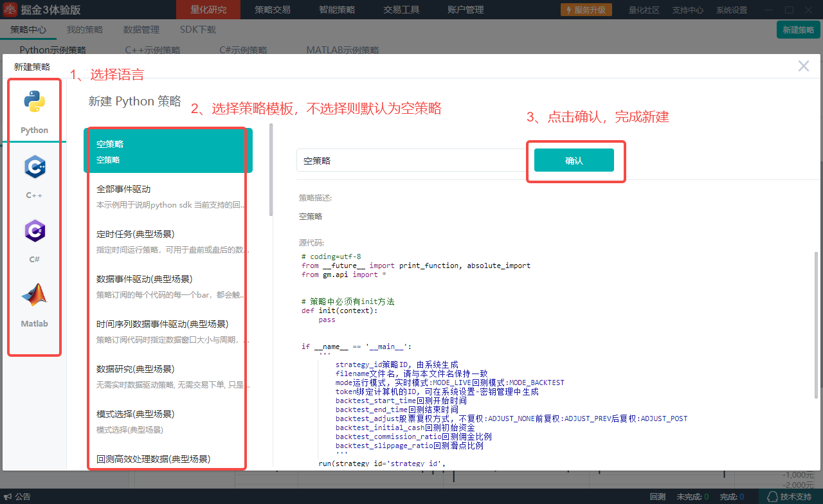Click the 确认 button
The image size is (823, 504).
[574, 161]
